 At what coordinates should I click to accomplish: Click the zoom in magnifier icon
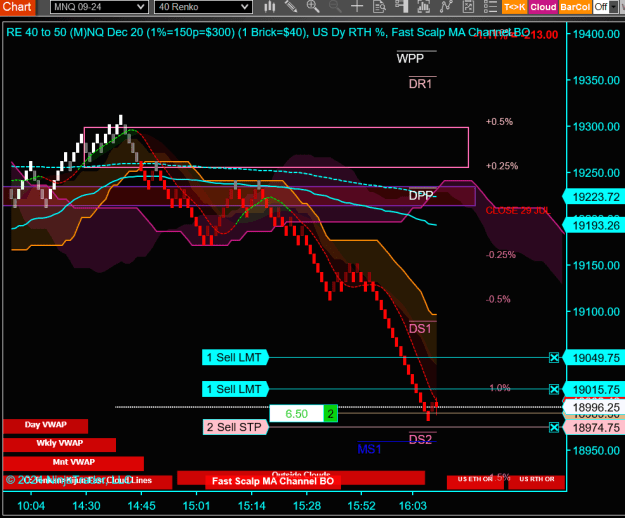313,6
